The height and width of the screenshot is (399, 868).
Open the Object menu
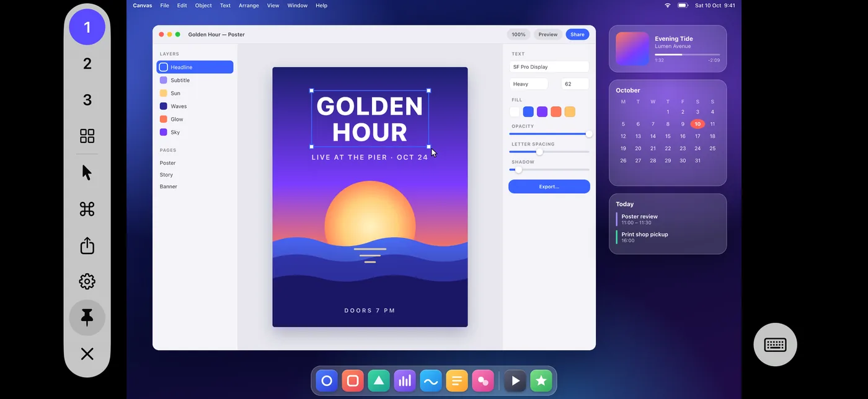pos(203,6)
